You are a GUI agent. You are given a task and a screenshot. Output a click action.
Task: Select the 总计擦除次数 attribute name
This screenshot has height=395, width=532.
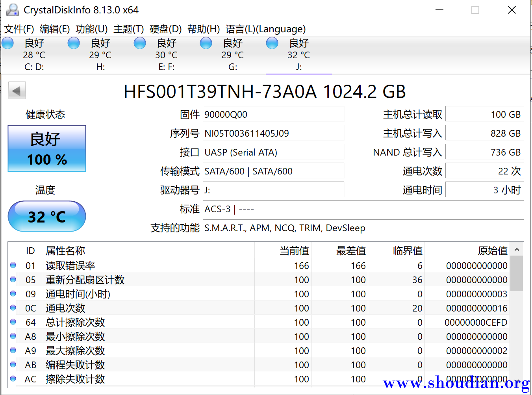click(75, 322)
